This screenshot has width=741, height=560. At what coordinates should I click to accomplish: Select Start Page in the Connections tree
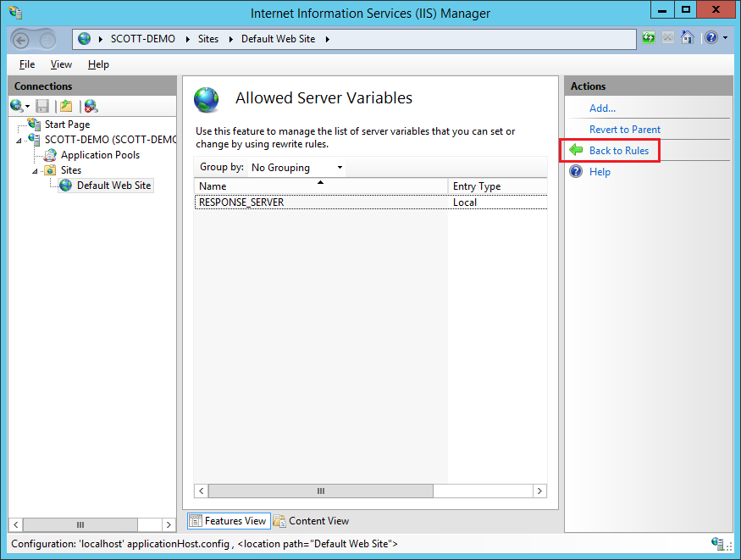pos(67,125)
